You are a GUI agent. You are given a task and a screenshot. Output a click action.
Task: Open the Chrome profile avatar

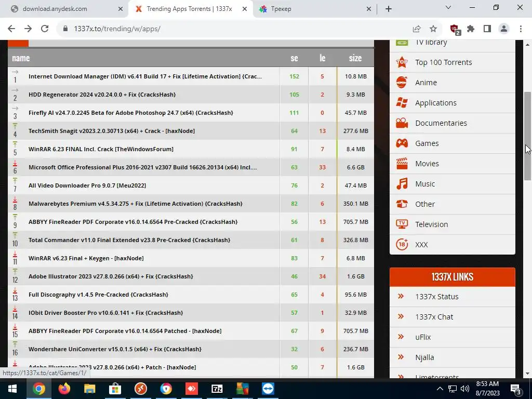pyautogui.click(x=504, y=29)
